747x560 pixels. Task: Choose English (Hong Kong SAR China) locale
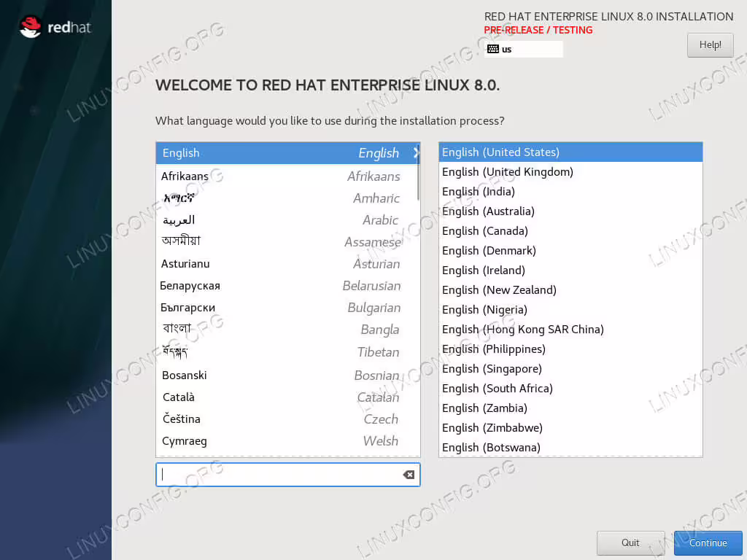570,329
